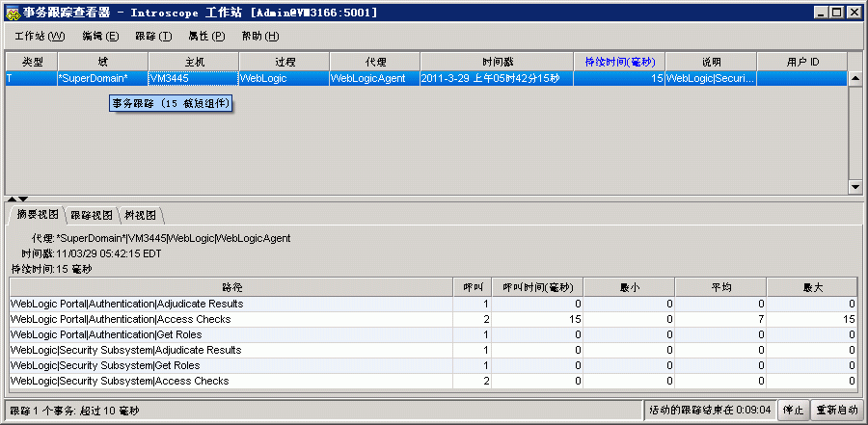Click the 事务跟踪 (15 截短组件) tooltip
The image size is (868, 425).
point(170,103)
